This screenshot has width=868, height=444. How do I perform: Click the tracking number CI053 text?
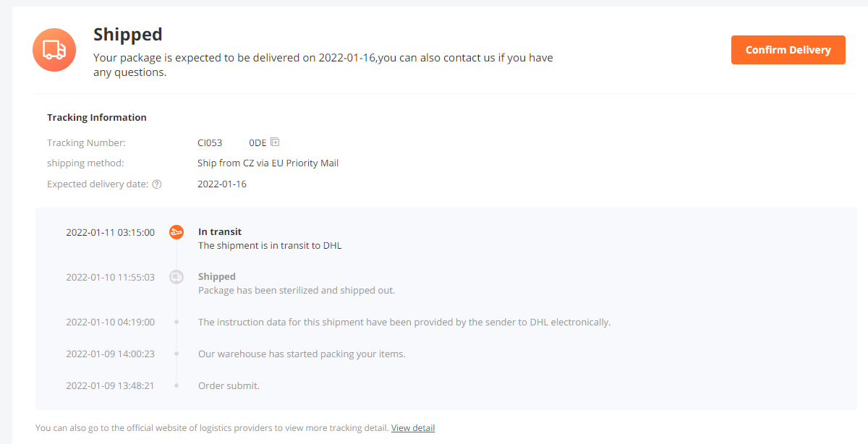click(x=231, y=143)
